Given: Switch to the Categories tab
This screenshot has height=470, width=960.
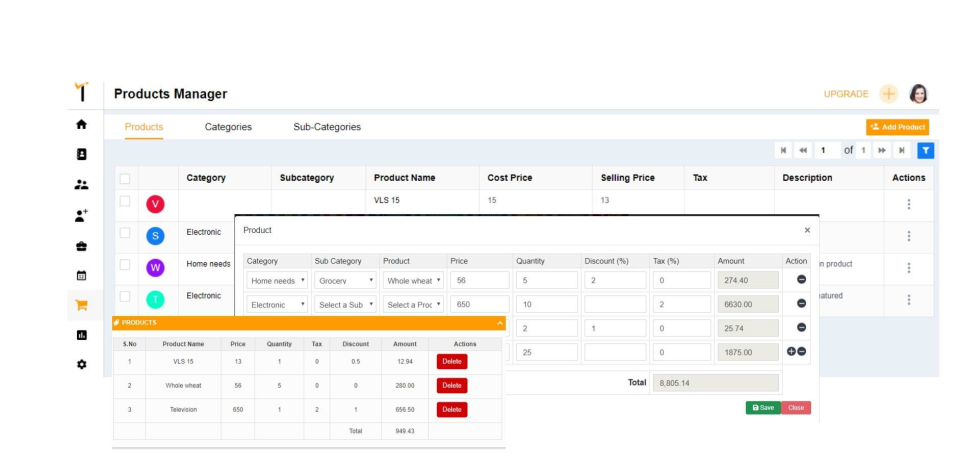Looking at the screenshot, I should pyautogui.click(x=228, y=127).
